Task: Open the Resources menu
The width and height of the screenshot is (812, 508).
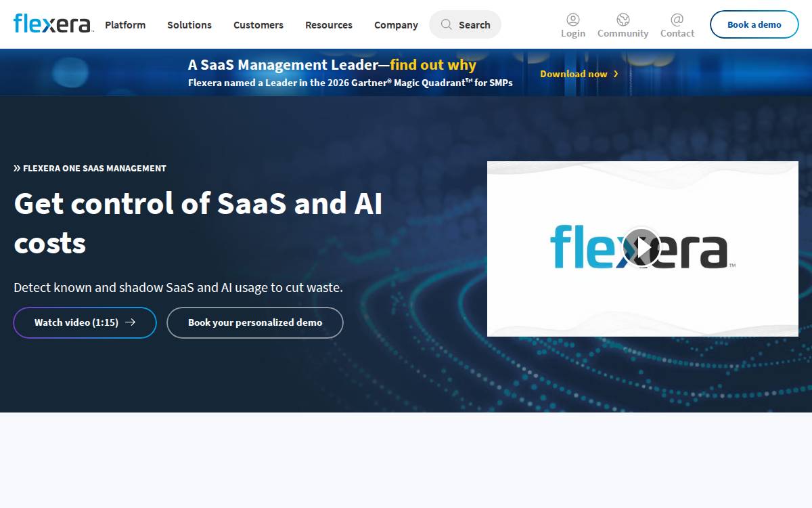Action: [x=329, y=25]
